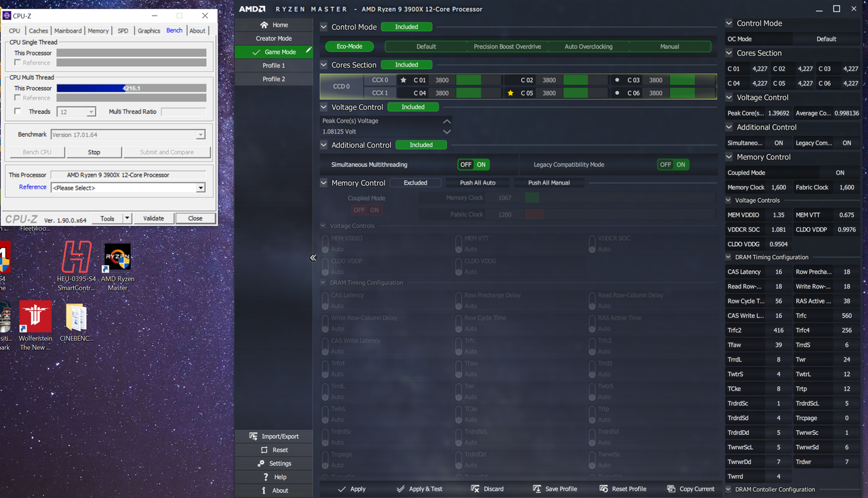Click Push All Auto

coord(477,183)
